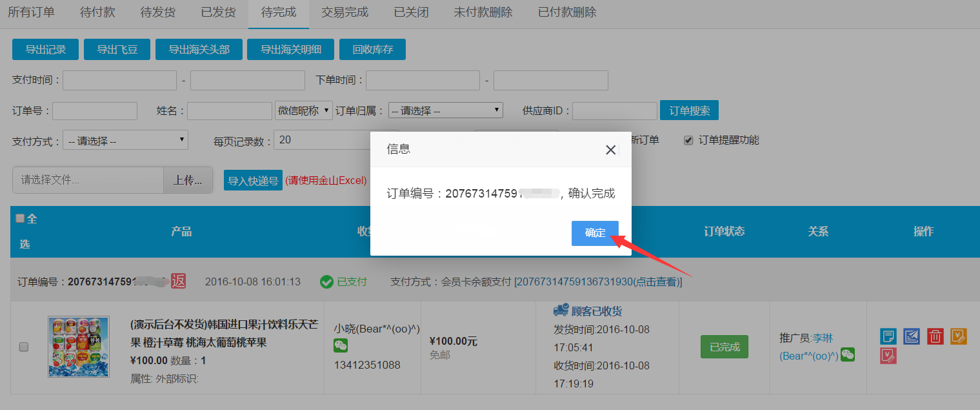Tick the 全选 select-all checkbox

coord(20,218)
